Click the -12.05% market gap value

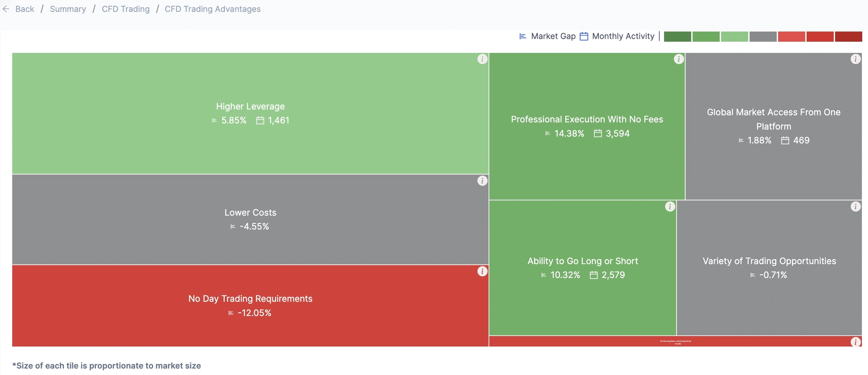click(x=254, y=313)
